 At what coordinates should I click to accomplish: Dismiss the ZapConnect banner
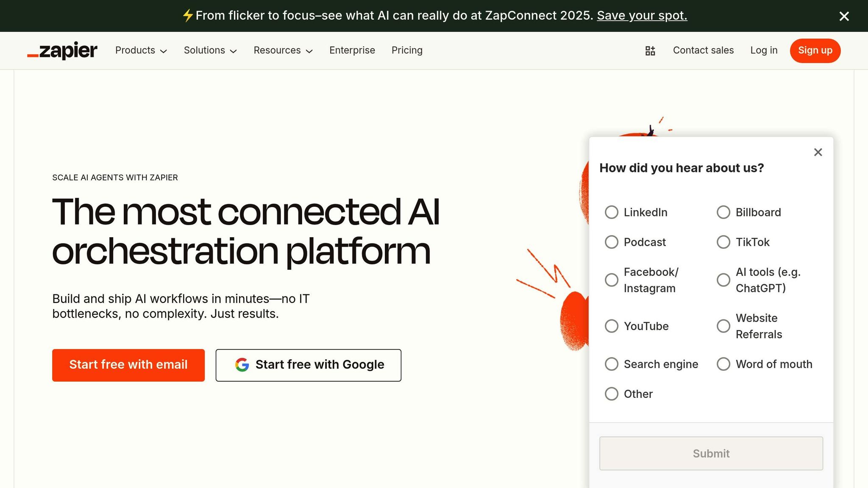[844, 16]
